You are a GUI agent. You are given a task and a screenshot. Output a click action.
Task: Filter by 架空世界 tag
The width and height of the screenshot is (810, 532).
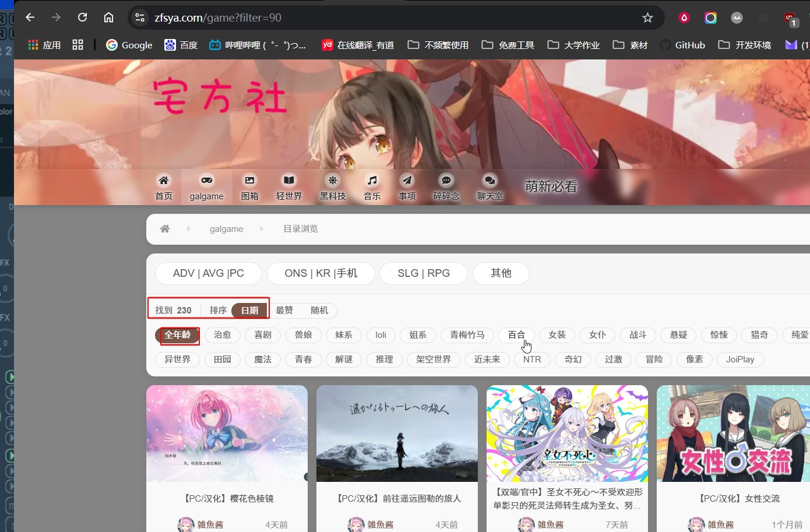click(434, 360)
